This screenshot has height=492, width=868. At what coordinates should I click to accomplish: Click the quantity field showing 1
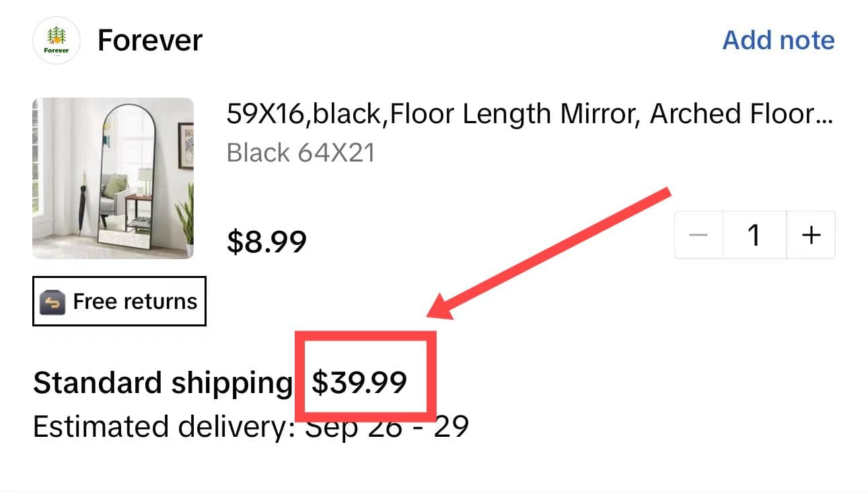(x=754, y=235)
